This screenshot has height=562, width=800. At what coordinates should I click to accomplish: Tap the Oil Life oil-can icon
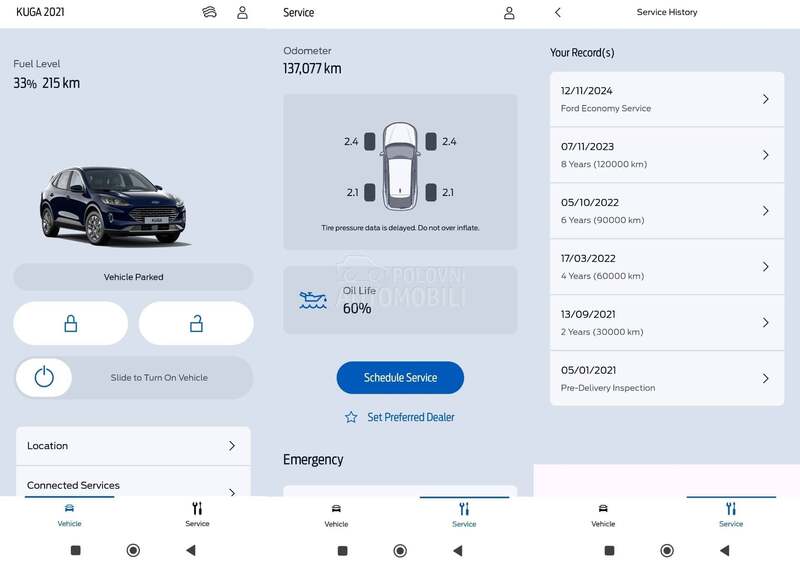click(x=313, y=300)
